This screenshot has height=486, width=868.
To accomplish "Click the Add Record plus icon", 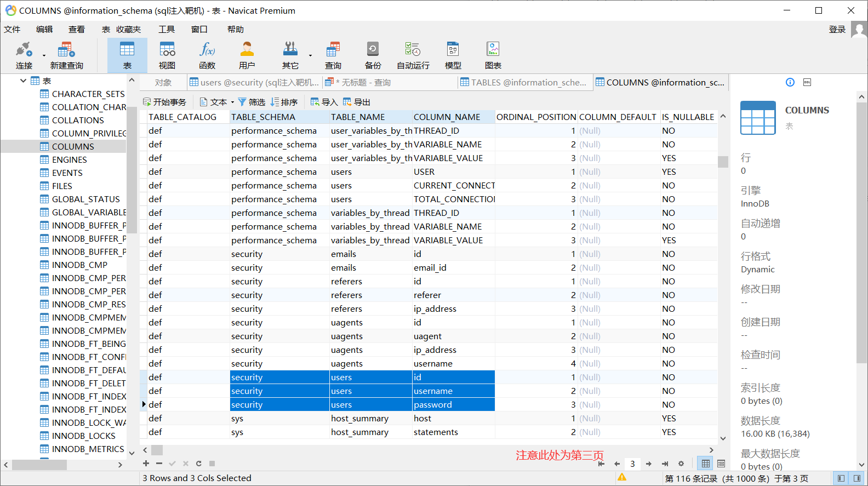I will [146, 464].
